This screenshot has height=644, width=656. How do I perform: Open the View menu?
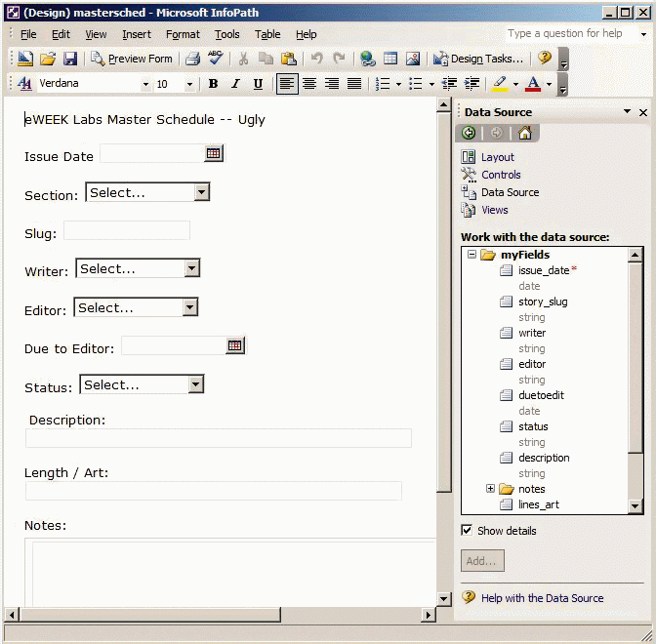click(96, 34)
